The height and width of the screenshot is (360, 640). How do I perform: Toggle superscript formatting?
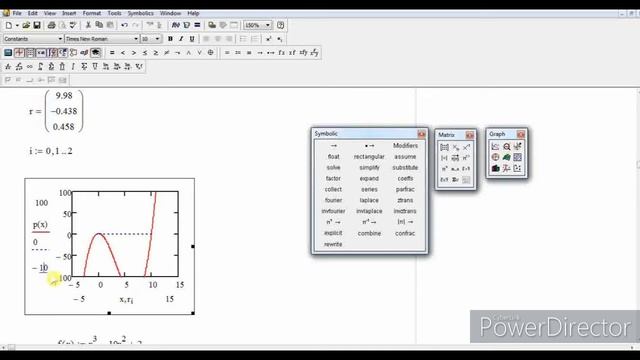click(269, 39)
